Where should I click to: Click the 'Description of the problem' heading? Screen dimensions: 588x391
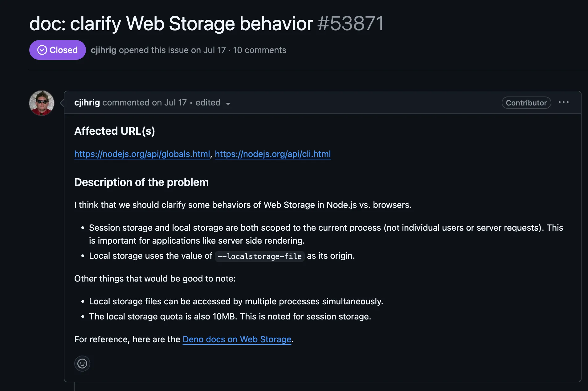pyautogui.click(x=141, y=182)
